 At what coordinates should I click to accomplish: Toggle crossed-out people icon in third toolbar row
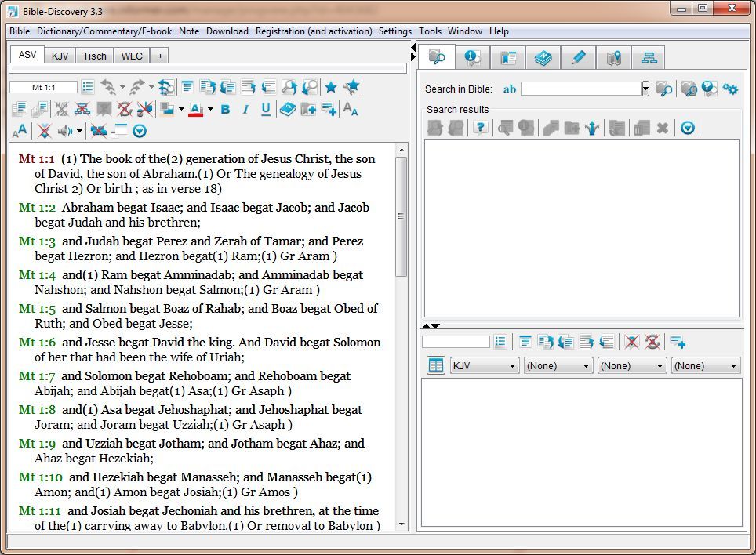point(98,131)
